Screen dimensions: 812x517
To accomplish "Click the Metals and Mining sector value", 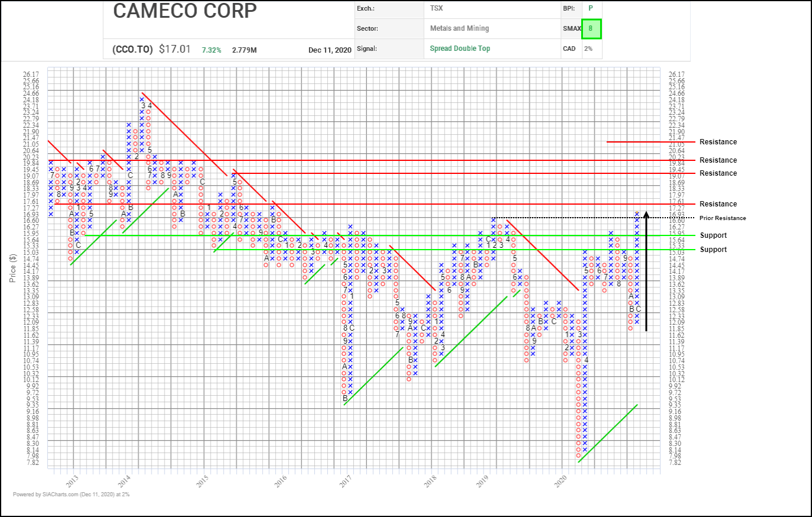I will (459, 28).
